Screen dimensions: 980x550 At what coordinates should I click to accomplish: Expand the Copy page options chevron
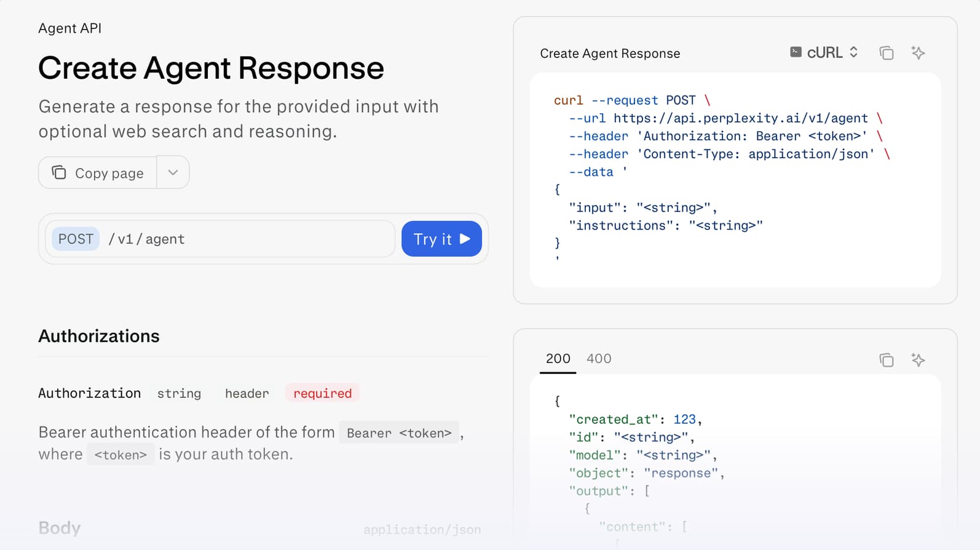pos(173,172)
